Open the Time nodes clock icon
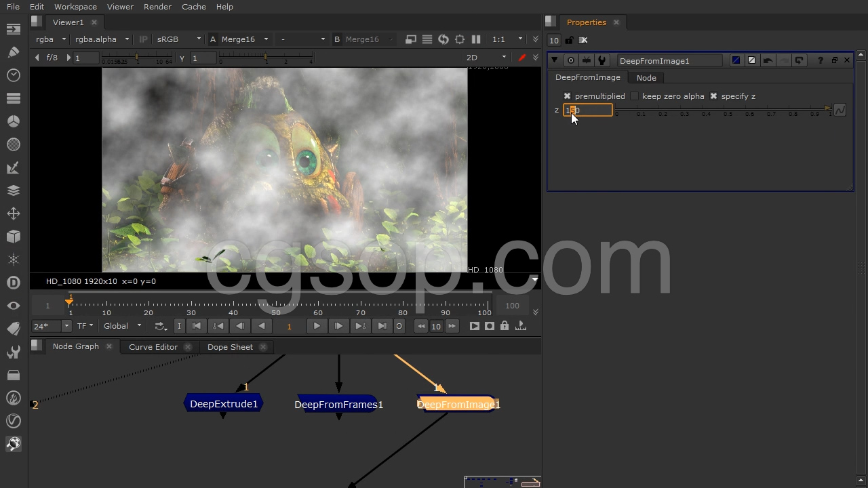The width and height of the screenshot is (868, 488). [x=14, y=75]
